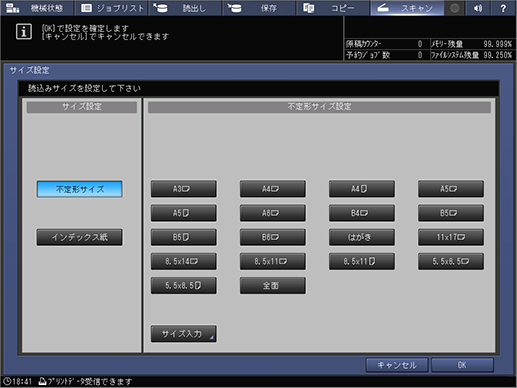Switch to the コピー copy tab

click(333, 8)
